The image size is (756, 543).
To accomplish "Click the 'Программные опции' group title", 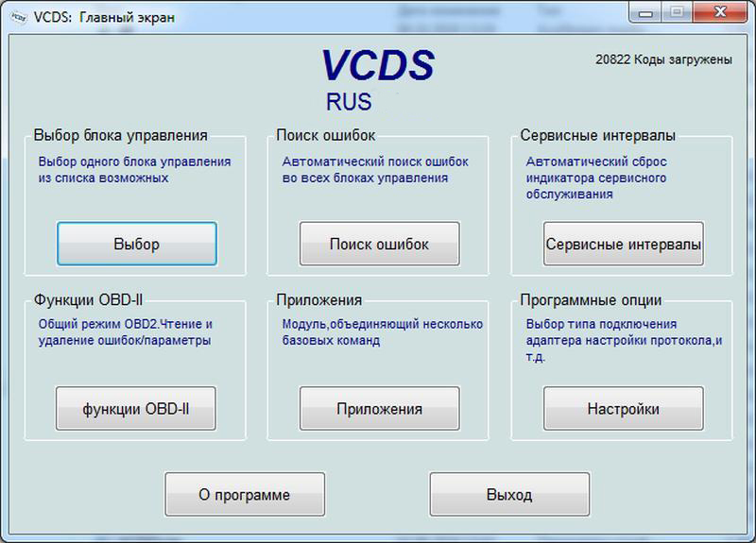I will click(591, 300).
